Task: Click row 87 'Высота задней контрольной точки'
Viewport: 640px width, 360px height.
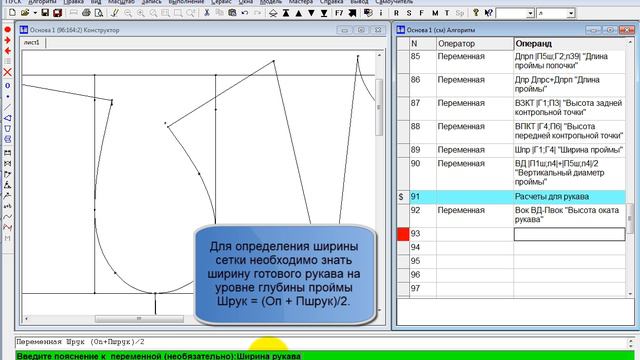Action: (x=569, y=107)
